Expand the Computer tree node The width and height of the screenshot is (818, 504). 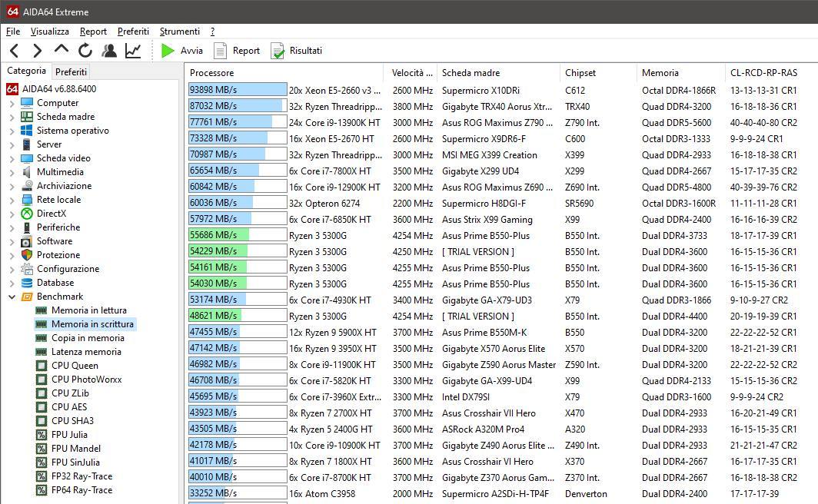12,103
